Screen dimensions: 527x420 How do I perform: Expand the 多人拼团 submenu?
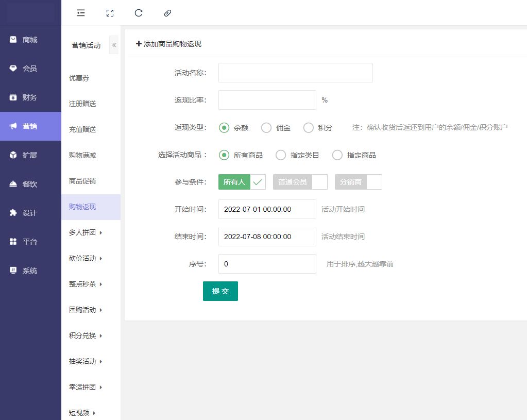click(86, 232)
